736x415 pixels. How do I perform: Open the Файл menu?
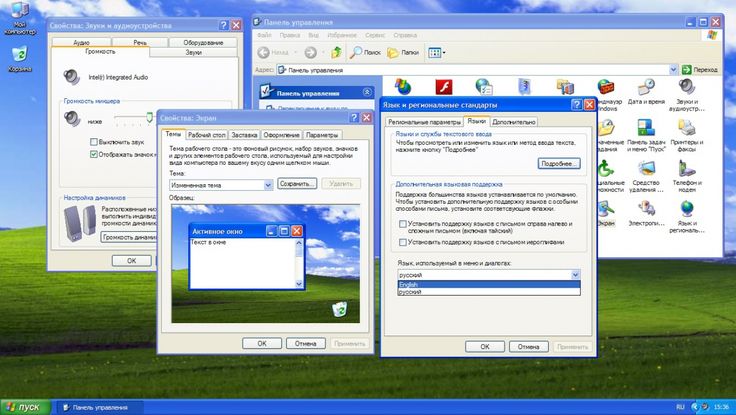[264, 35]
